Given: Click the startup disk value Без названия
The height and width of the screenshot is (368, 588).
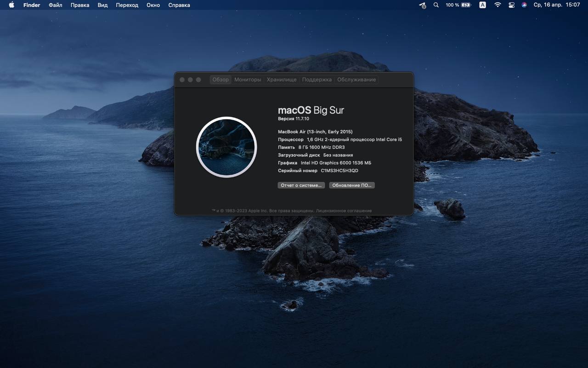Looking at the screenshot, I should click(x=338, y=155).
